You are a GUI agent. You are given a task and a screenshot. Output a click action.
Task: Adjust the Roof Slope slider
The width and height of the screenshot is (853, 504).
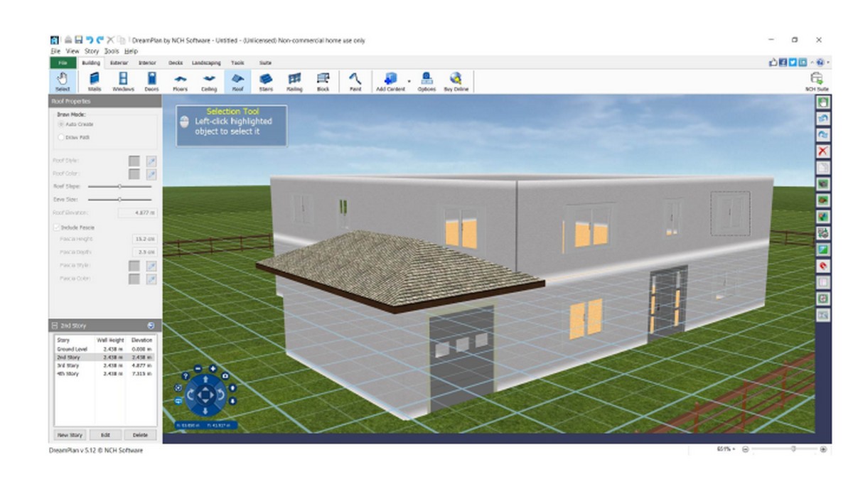click(119, 187)
